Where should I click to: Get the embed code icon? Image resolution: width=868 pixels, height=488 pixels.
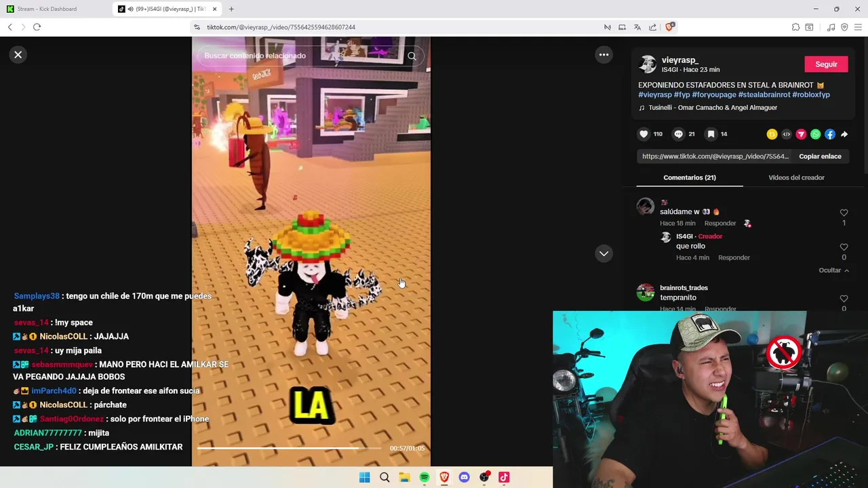(x=787, y=134)
